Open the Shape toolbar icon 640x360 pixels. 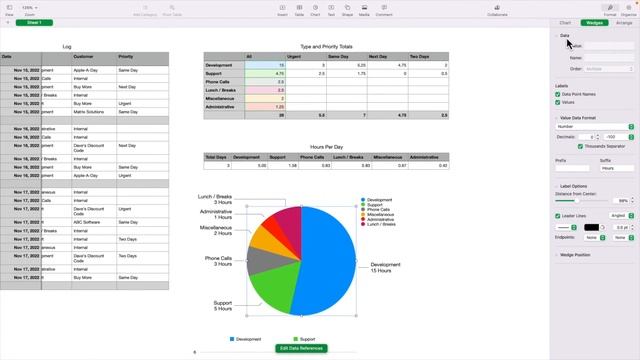coord(347,8)
